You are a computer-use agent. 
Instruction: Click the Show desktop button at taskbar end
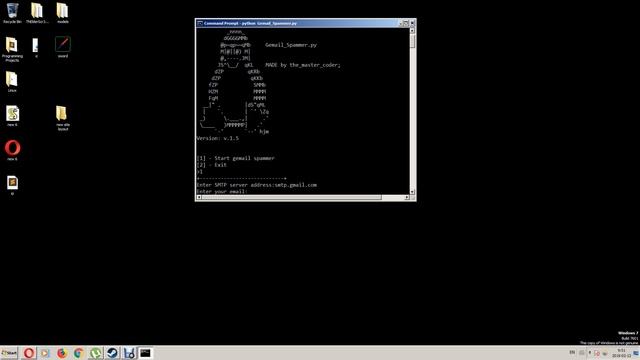636,353
